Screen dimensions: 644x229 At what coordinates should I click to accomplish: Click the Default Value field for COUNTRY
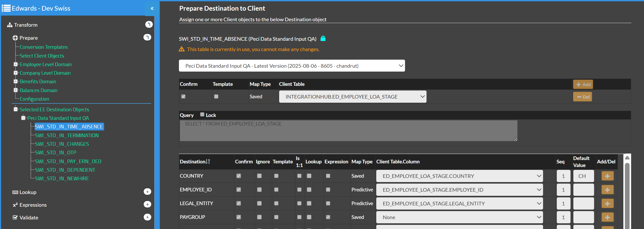point(583,176)
